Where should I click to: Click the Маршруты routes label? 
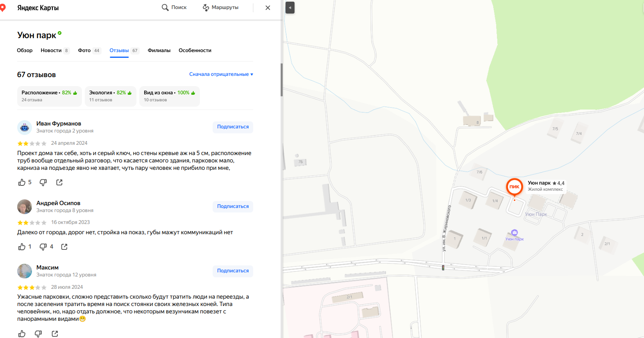point(225,7)
